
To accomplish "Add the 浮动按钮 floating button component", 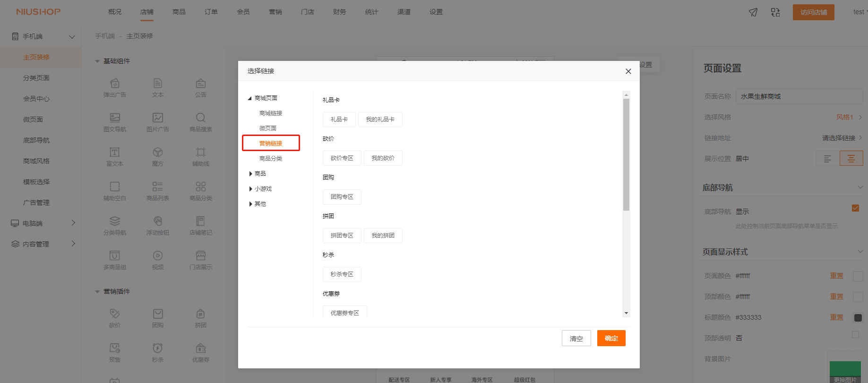I will pyautogui.click(x=158, y=226).
